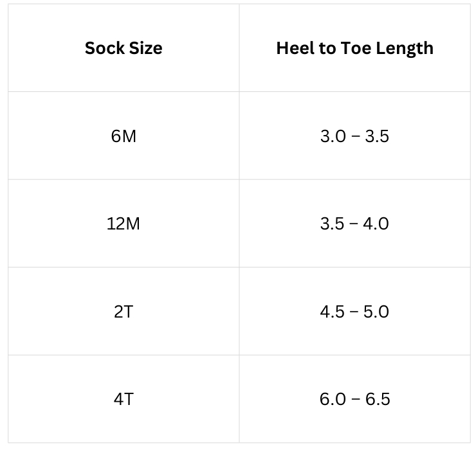Click the "Heel to Toe Length" header

coord(354,48)
